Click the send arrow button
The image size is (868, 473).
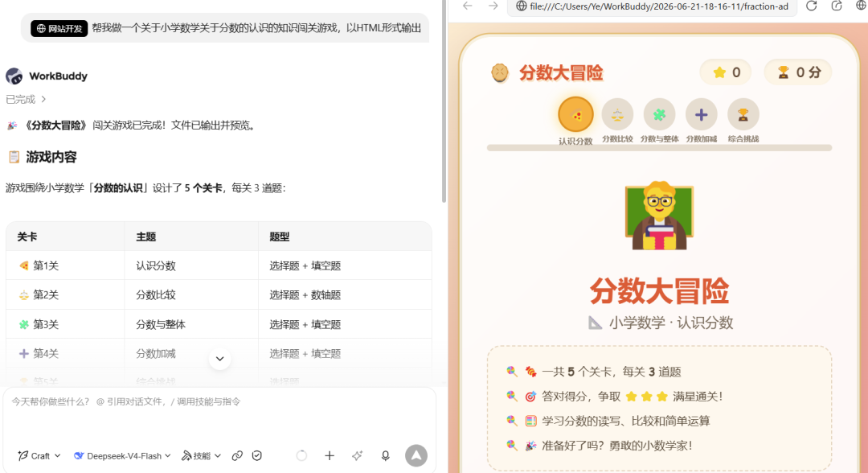point(416,456)
